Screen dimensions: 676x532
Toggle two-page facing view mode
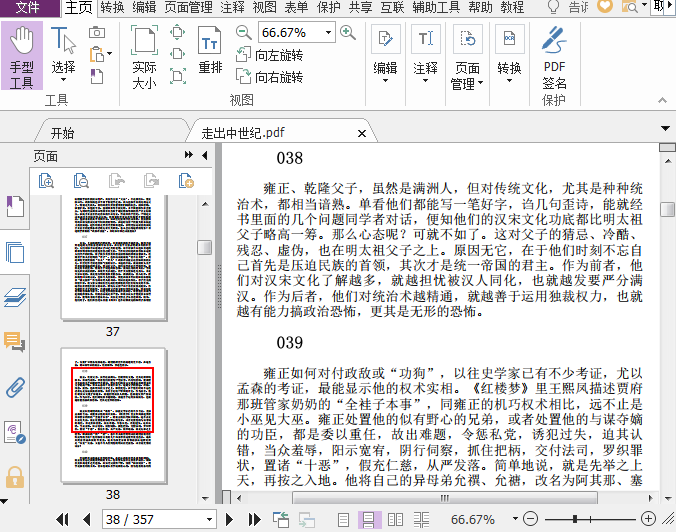(395, 519)
